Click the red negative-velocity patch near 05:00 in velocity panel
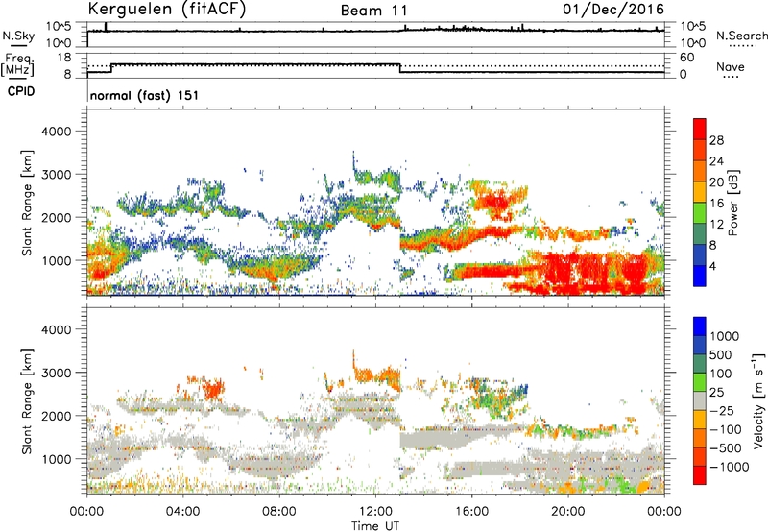The image size is (768, 532). (213, 390)
